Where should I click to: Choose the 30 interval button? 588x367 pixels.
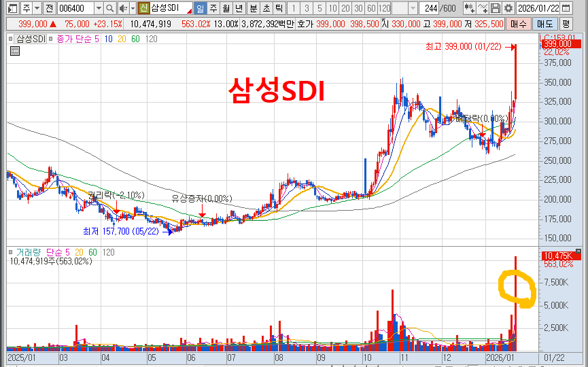click(x=358, y=8)
